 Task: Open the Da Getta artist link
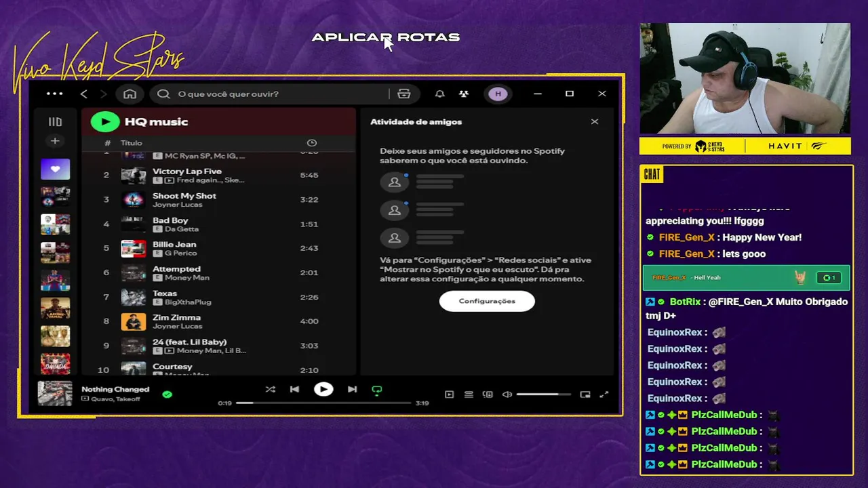tap(182, 229)
